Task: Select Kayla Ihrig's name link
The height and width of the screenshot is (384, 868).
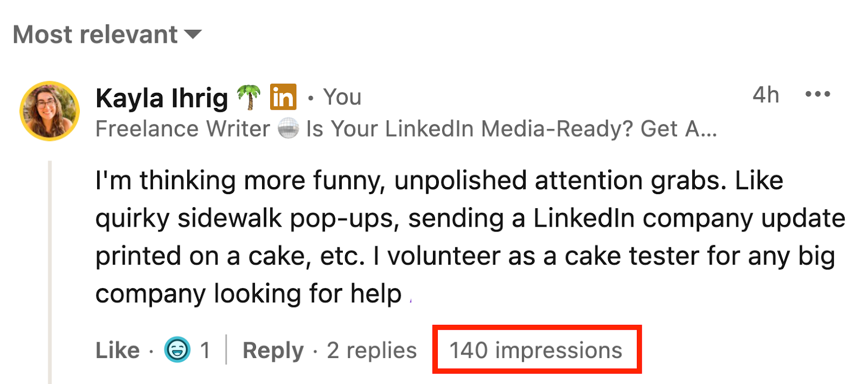Action: click(x=162, y=98)
